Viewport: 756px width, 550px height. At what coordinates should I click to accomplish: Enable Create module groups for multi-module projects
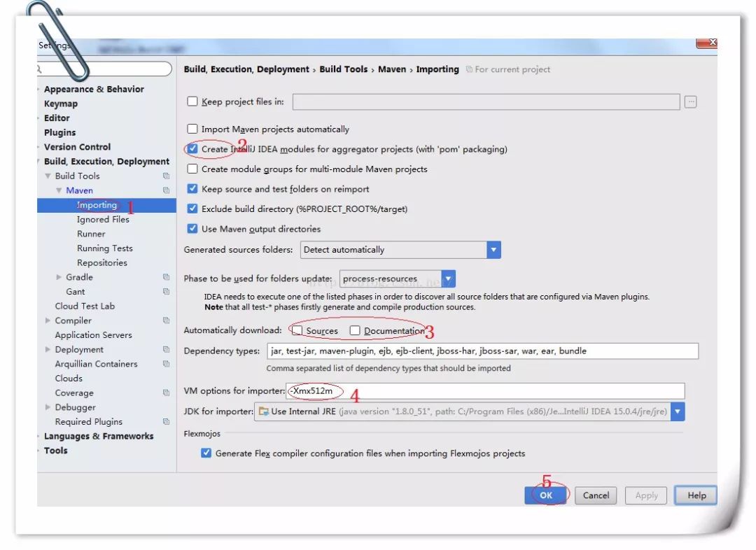(x=192, y=169)
